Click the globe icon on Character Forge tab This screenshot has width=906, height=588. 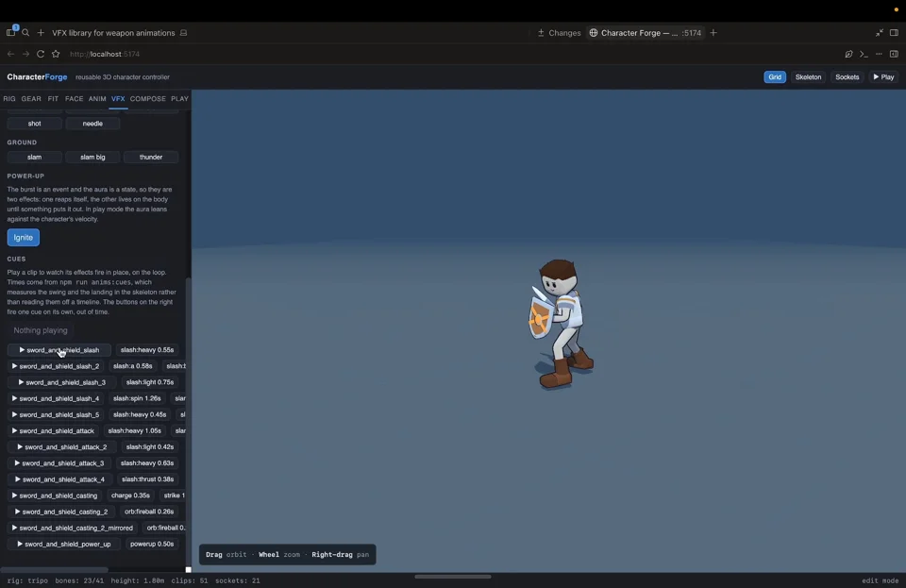[594, 33]
